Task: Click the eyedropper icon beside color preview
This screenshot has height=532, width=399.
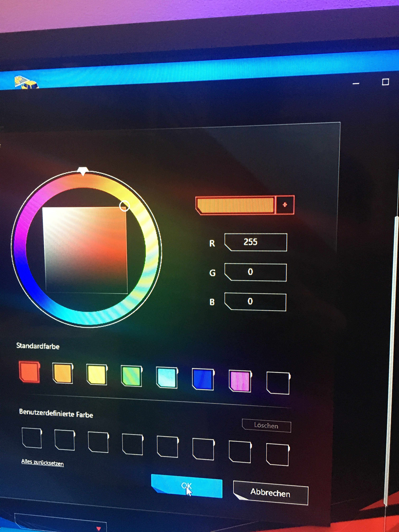Action: pyautogui.click(x=285, y=205)
